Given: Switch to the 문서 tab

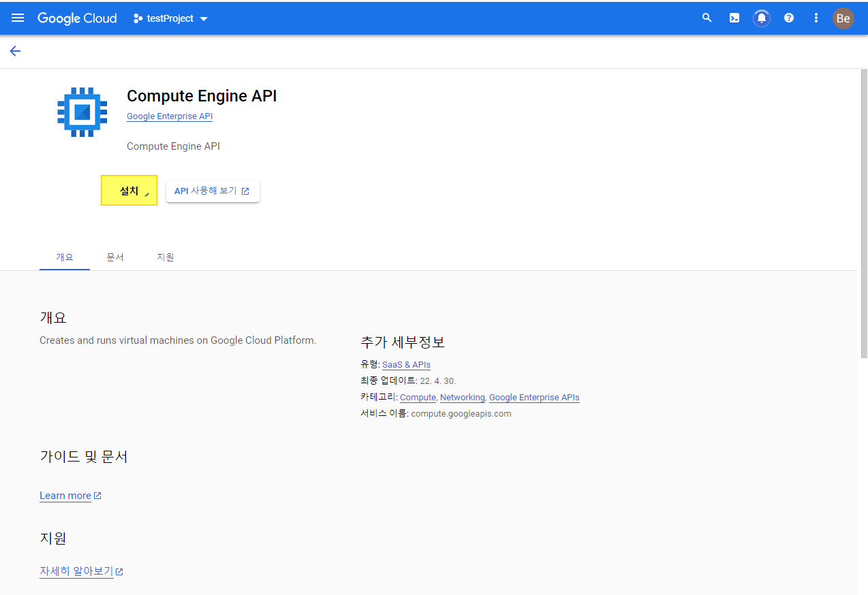Looking at the screenshot, I should coord(115,257).
